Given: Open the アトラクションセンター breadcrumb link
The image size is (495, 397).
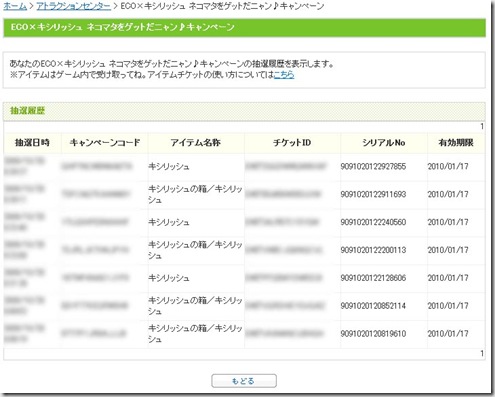Looking at the screenshot, I should point(73,6).
